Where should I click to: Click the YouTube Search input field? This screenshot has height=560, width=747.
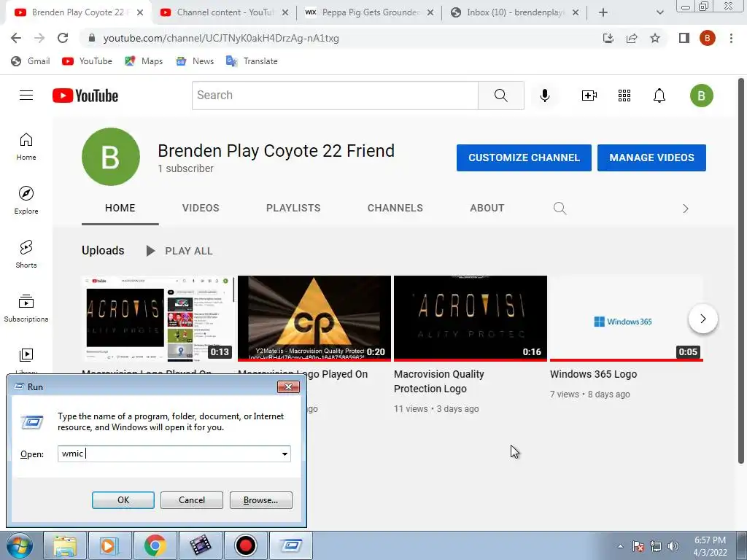(335, 96)
